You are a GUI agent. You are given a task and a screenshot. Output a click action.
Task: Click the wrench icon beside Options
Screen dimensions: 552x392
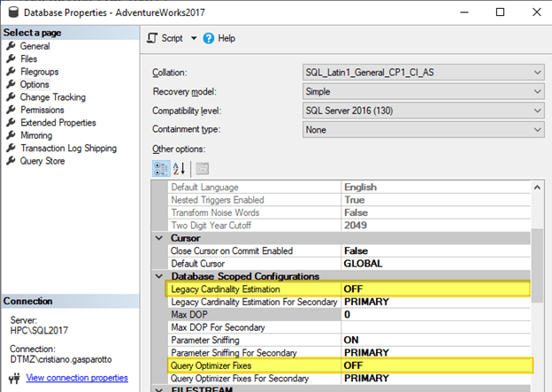tap(11, 84)
